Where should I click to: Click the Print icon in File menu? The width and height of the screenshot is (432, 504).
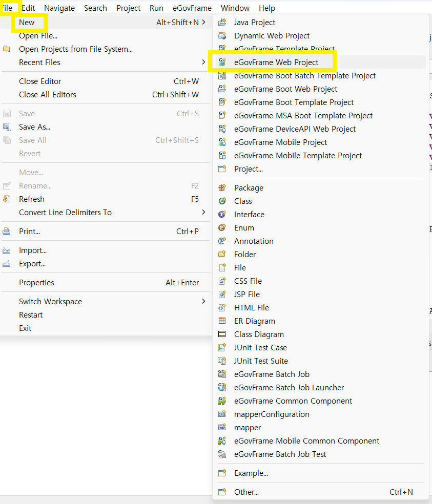tap(7, 232)
